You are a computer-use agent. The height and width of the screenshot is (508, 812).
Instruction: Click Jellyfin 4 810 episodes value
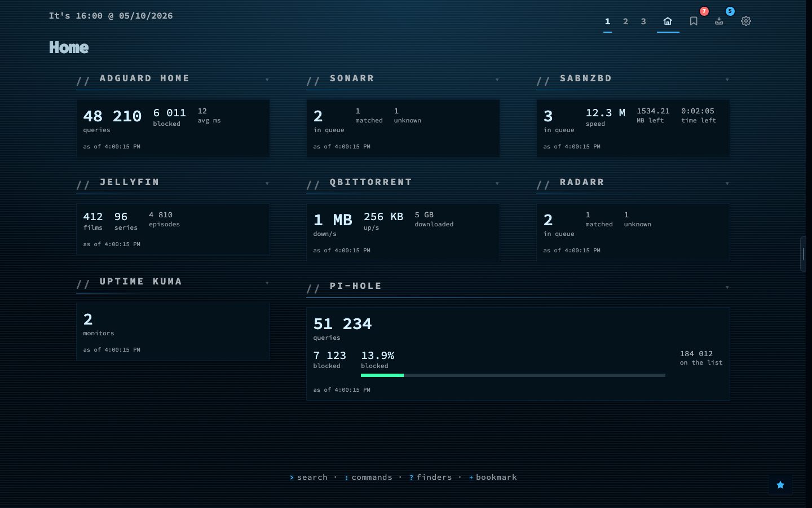(164, 219)
